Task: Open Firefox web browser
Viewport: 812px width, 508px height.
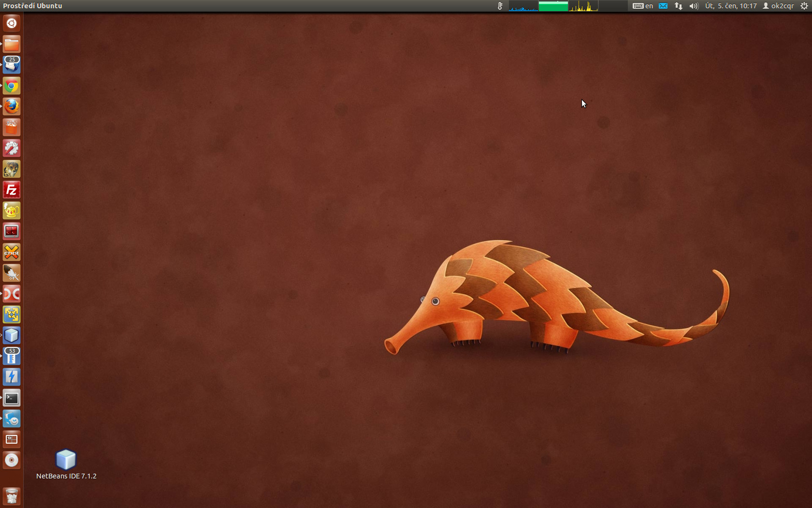Action: point(12,106)
